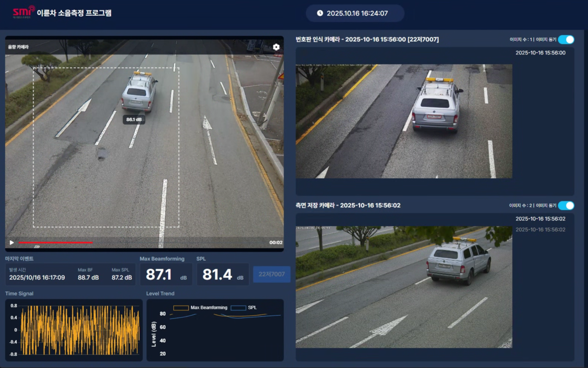Open the side storage camera truck image
Viewport: 588px width, 368px height.
[403, 287]
